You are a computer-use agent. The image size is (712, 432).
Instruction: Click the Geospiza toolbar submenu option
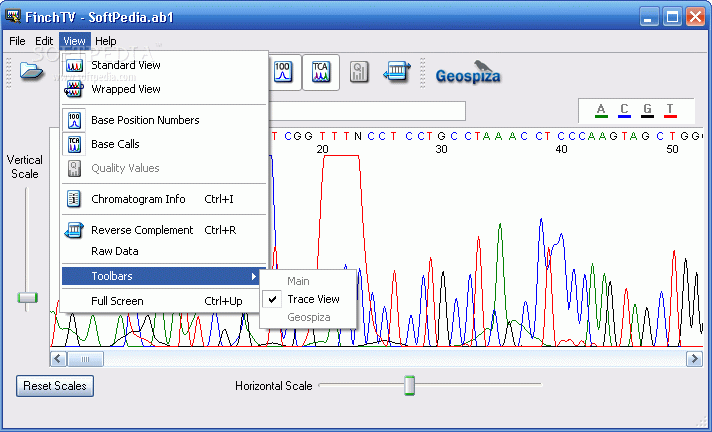click(x=308, y=317)
